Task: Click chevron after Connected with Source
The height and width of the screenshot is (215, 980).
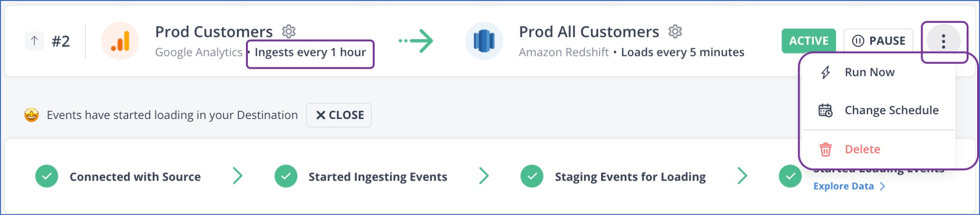Action: coord(237,176)
